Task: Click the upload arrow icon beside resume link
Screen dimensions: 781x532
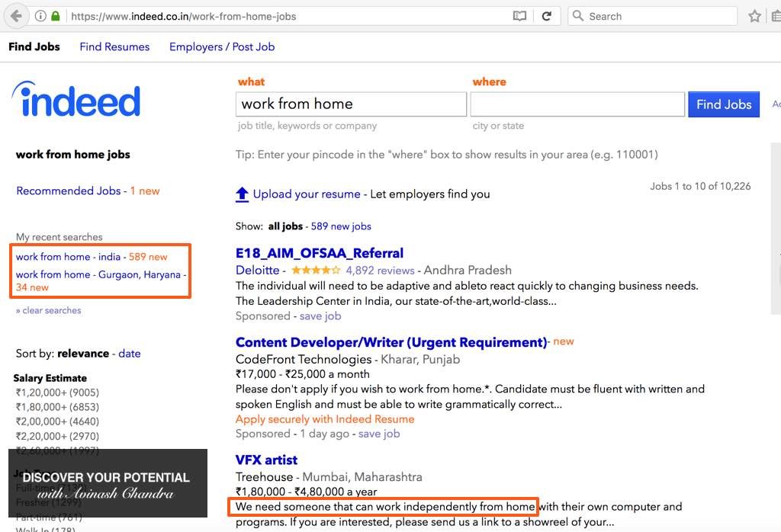Action: [x=242, y=194]
